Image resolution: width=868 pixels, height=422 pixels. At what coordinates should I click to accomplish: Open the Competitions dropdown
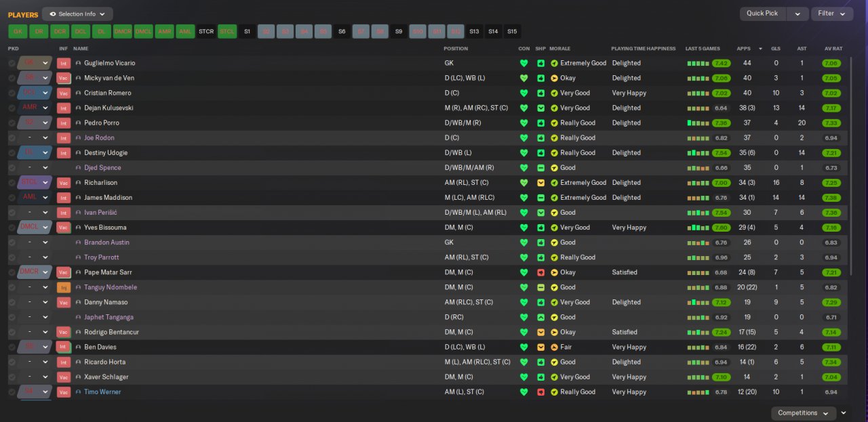[x=803, y=413]
